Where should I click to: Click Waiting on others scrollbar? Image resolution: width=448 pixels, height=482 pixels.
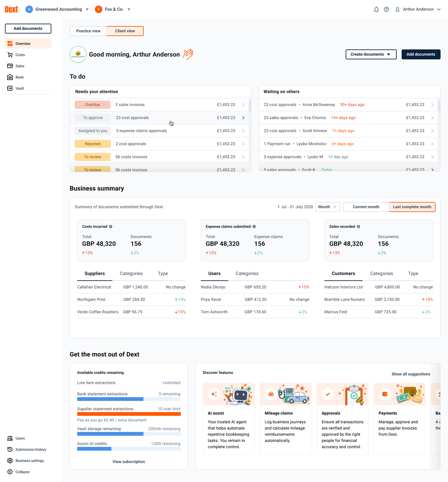pos(439,106)
